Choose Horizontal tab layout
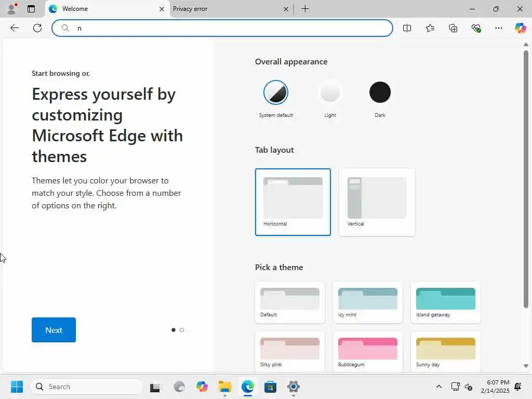The height and width of the screenshot is (399, 532). tap(293, 202)
